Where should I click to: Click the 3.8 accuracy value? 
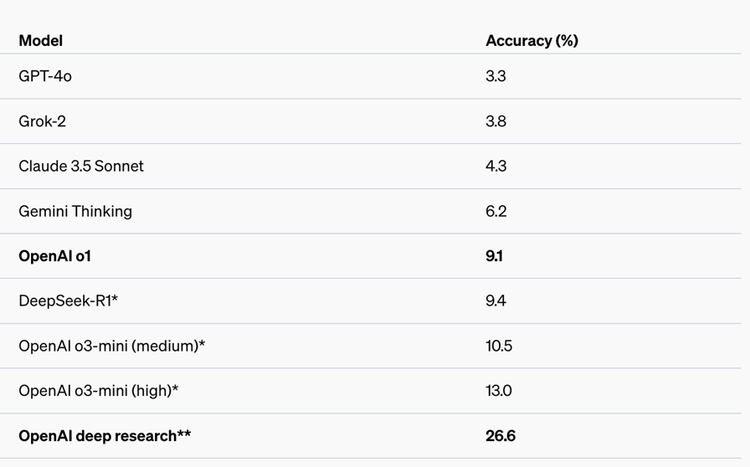(x=496, y=121)
